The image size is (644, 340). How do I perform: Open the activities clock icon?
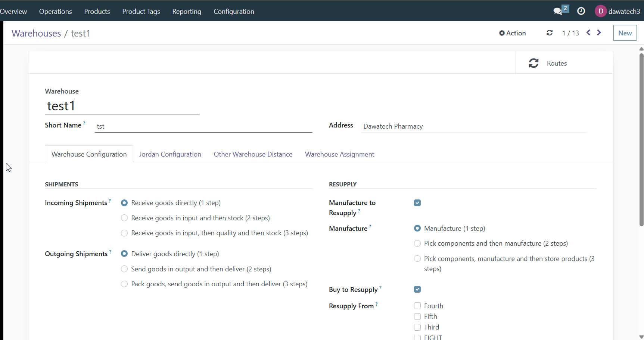581,11
